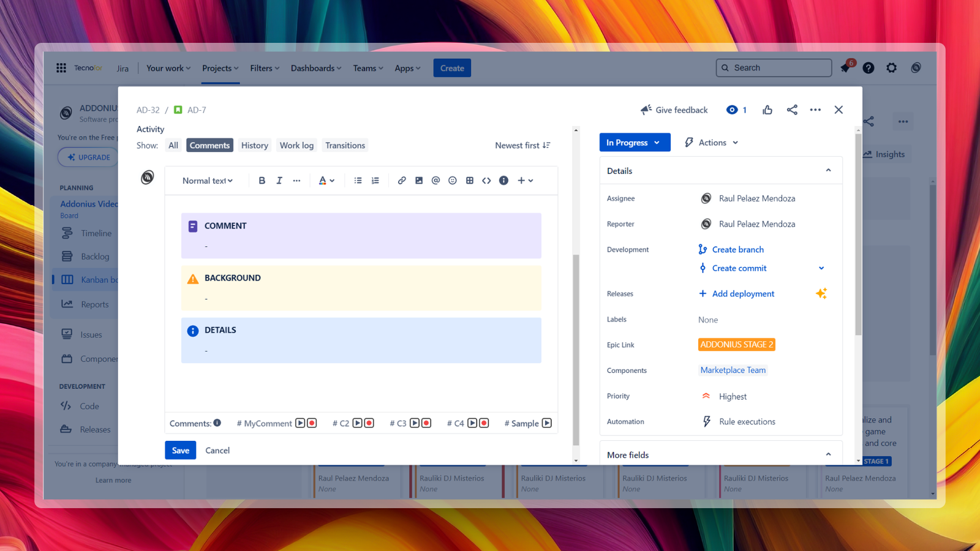Toggle bold formatting in comment editor
Image resolution: width=980 pixels, height=551 pixels.
262,181
